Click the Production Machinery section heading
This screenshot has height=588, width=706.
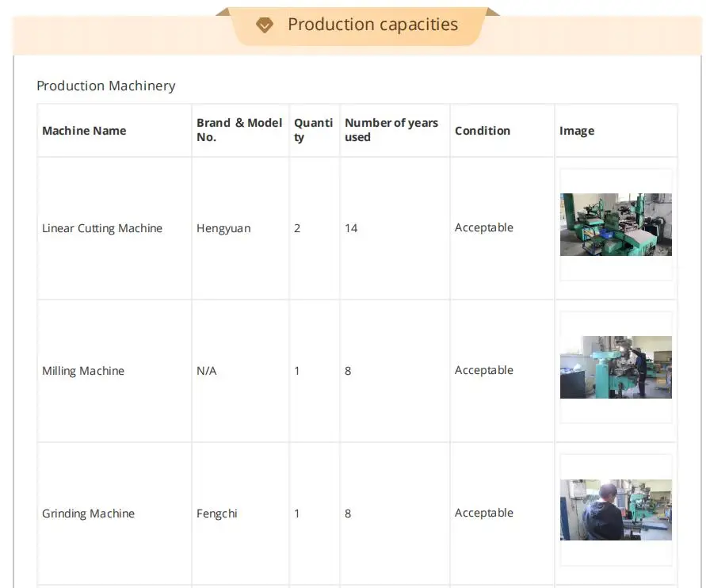click(106, 86)
